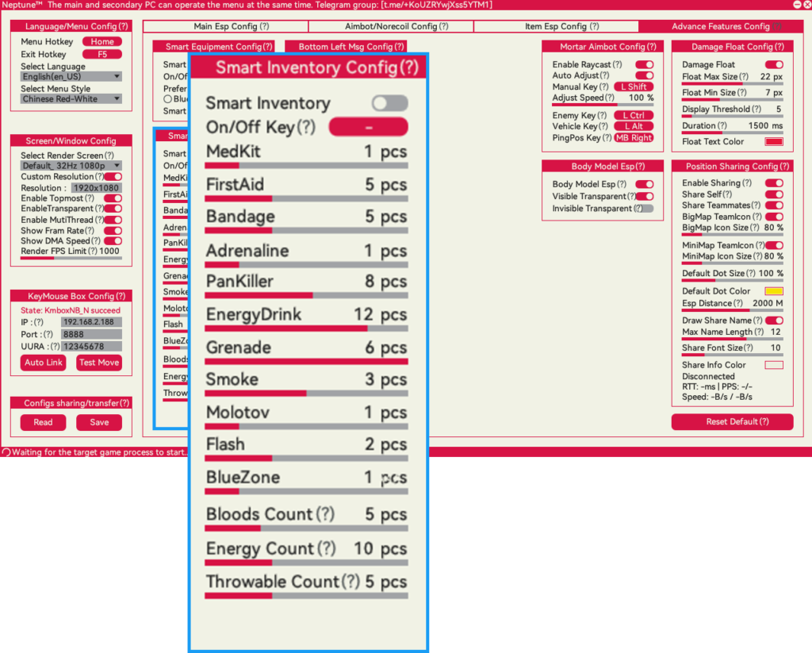Open the Select Render Screen dropdown
The width and height of the screenshot is (812, 653).
pyautogui.click(x=71, y=166)
